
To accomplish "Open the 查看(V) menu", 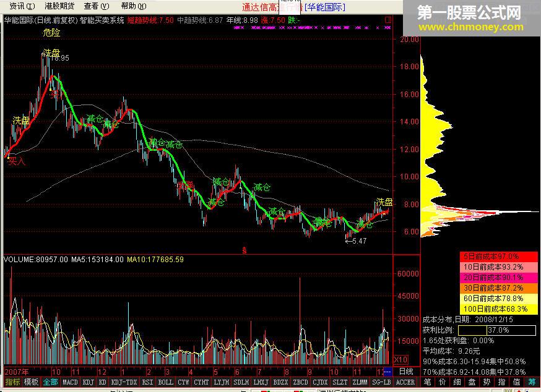I will pyautogui.click(x=97, y=6).
